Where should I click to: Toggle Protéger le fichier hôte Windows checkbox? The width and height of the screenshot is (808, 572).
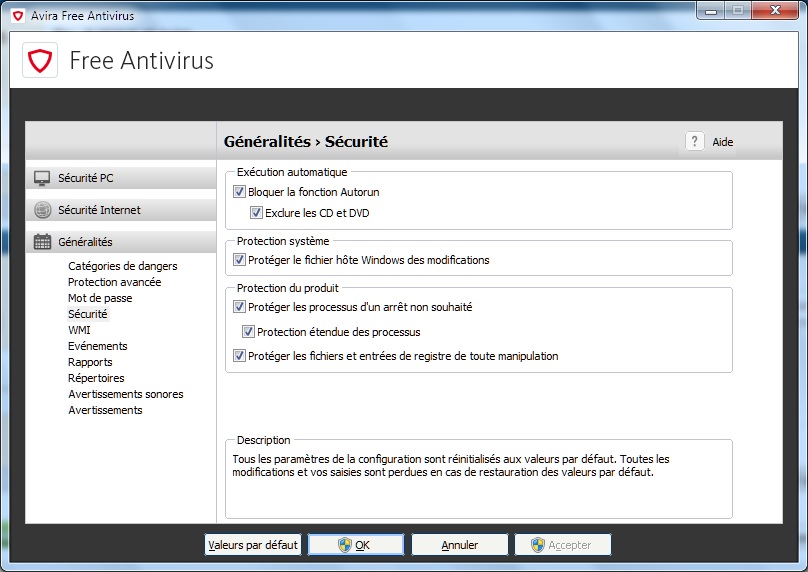click(239, 259)
